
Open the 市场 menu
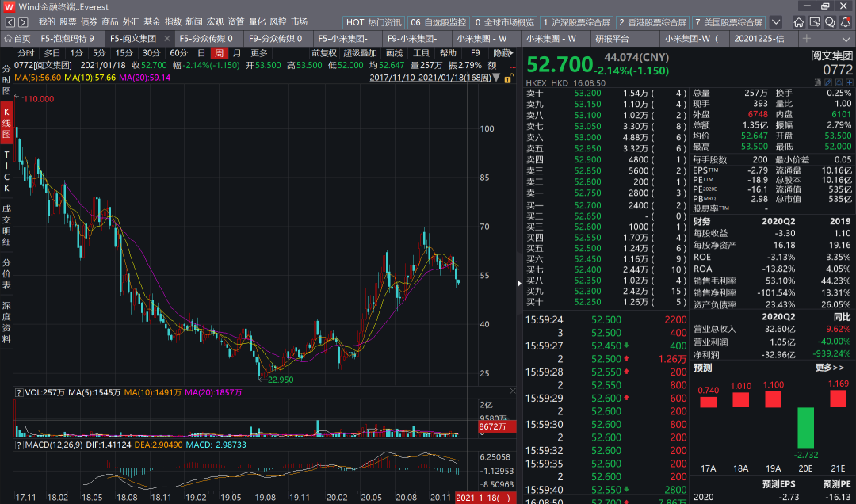[299, 22]
